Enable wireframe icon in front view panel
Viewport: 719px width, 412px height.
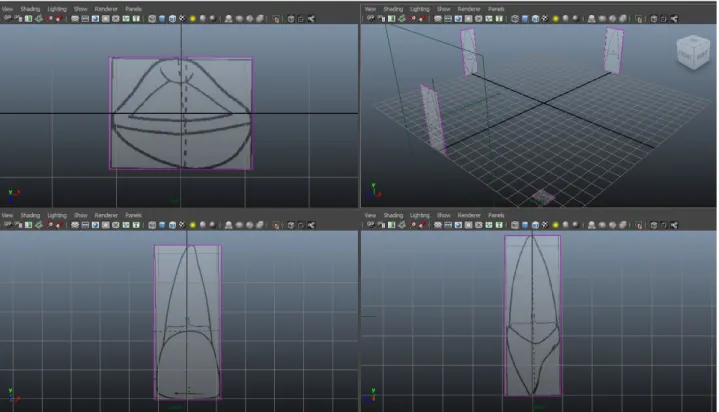pos(152,225)
